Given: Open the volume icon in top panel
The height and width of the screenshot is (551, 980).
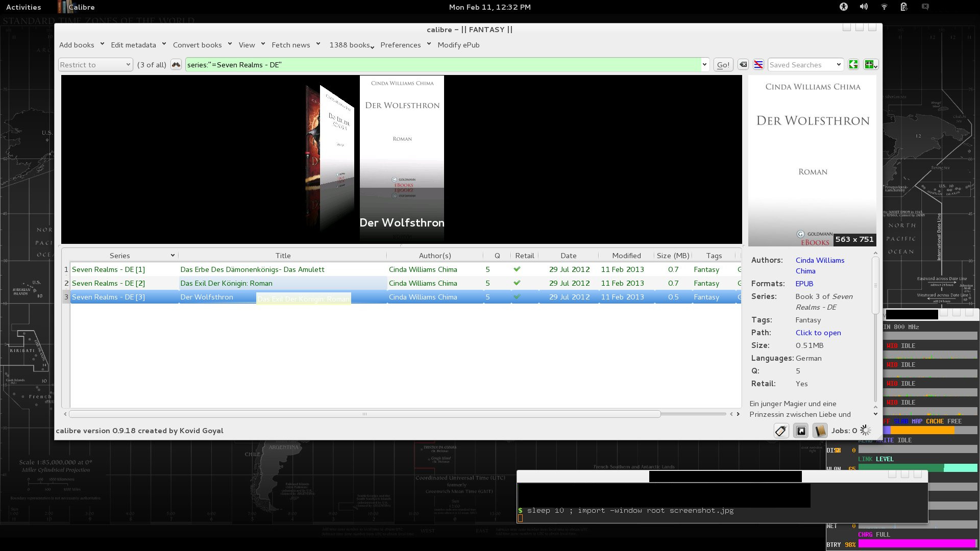Looking at the screenshot, I should click(864, 7).
